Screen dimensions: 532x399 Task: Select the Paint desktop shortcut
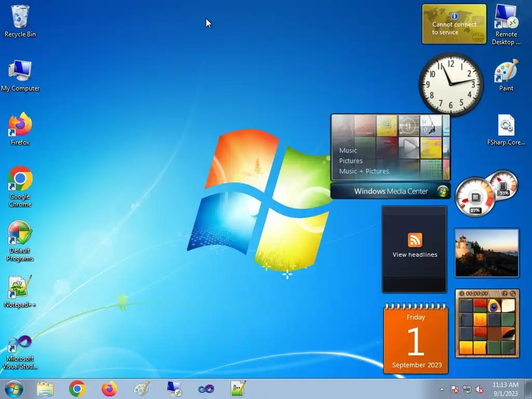tap(506, 75)
